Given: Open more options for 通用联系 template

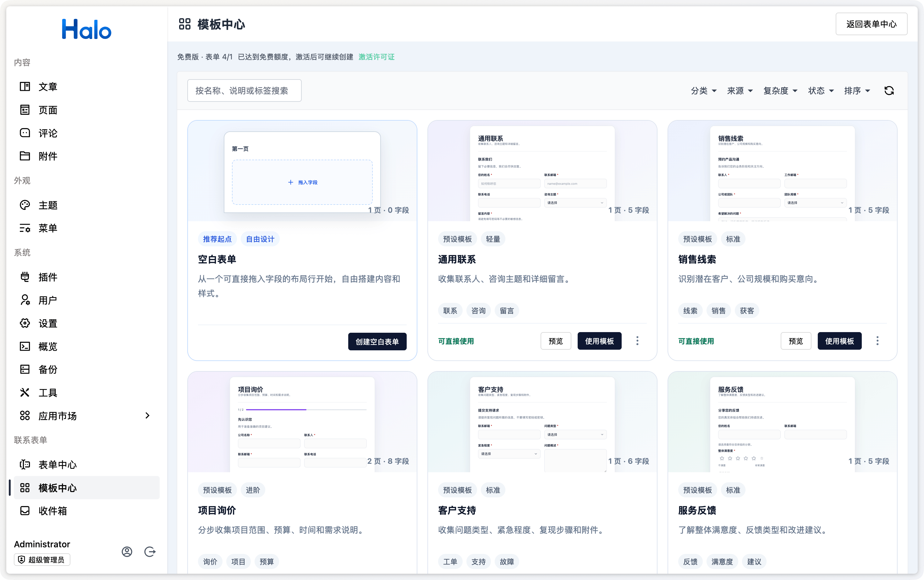Looking at the screenshot, I should [637, 341].
